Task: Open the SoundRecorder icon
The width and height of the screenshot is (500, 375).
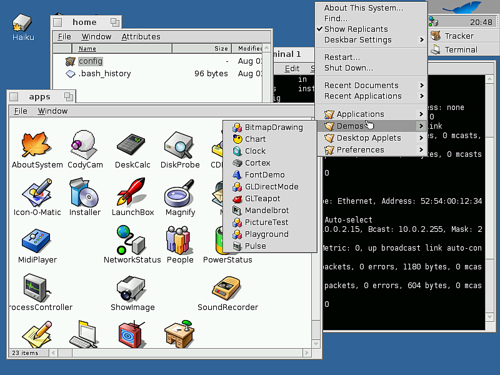Action: tap(226, 288)
